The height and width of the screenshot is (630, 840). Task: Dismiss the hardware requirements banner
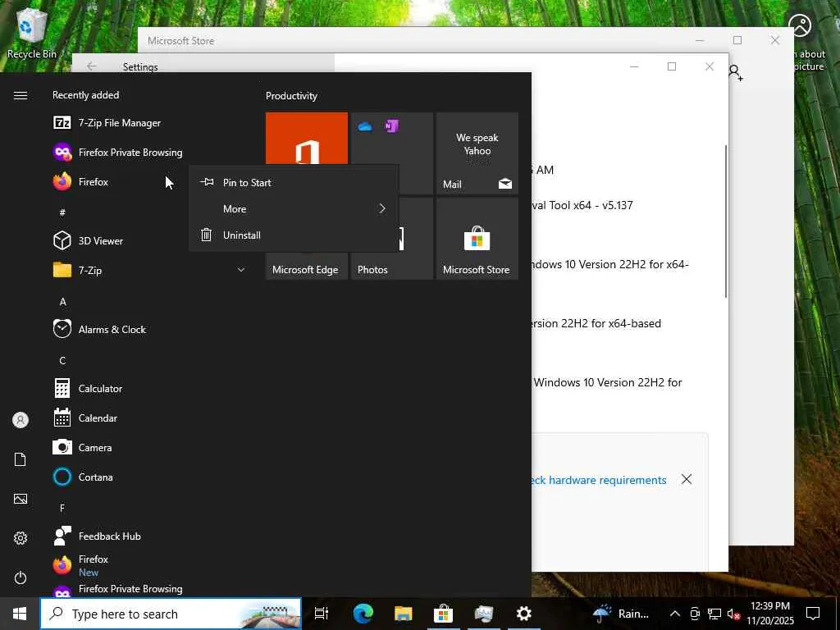[x=687, y=479]
